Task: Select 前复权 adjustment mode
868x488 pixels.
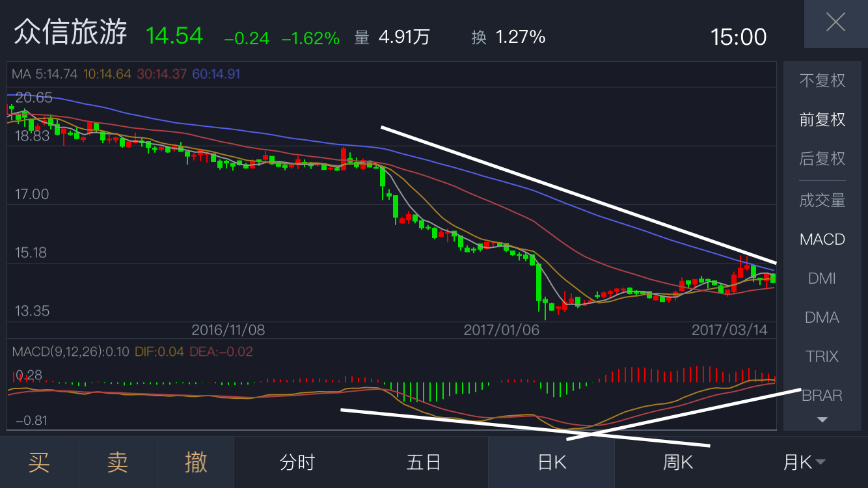Action: (822, 120)
